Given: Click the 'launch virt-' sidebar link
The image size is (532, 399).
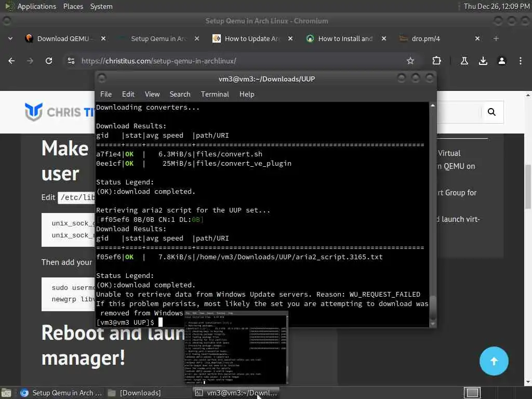Looking at the screenshot, I should pos(458,219).
